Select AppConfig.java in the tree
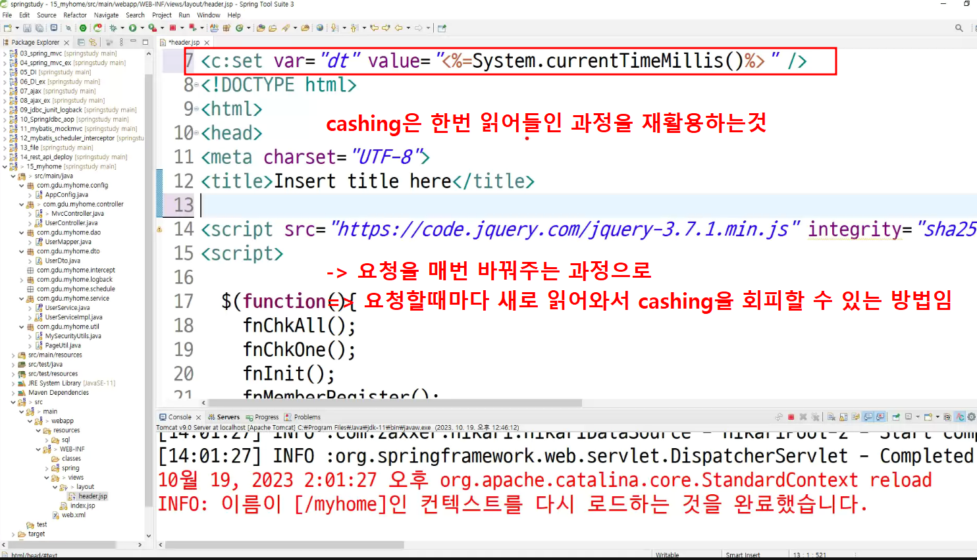Screen dimensions: 977x560 (66, 195)
